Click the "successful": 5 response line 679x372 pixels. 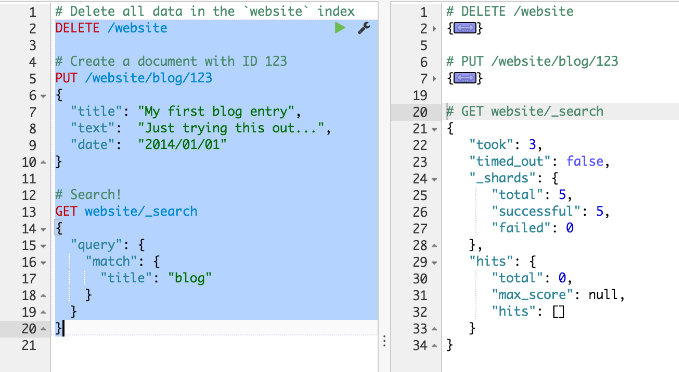(x=550, y=211)
